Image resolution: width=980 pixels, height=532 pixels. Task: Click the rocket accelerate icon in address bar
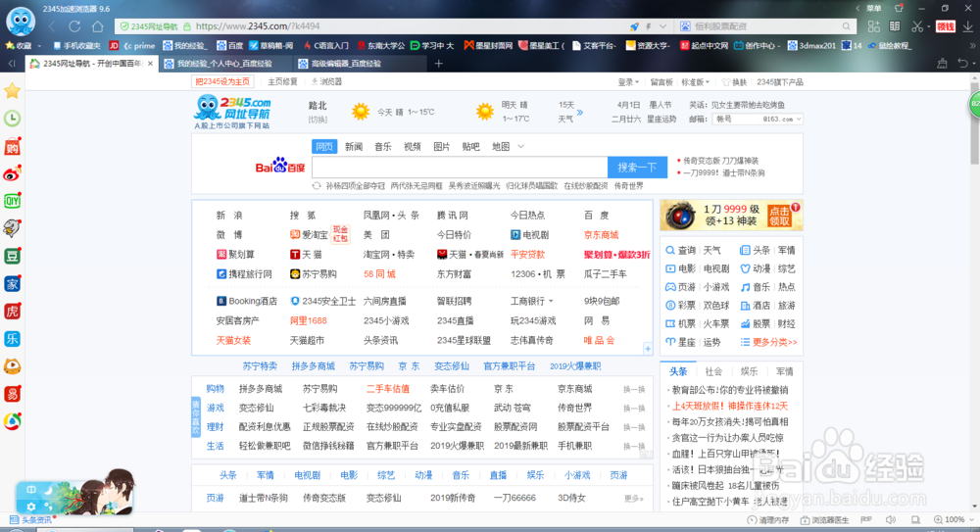coord(634,26)
